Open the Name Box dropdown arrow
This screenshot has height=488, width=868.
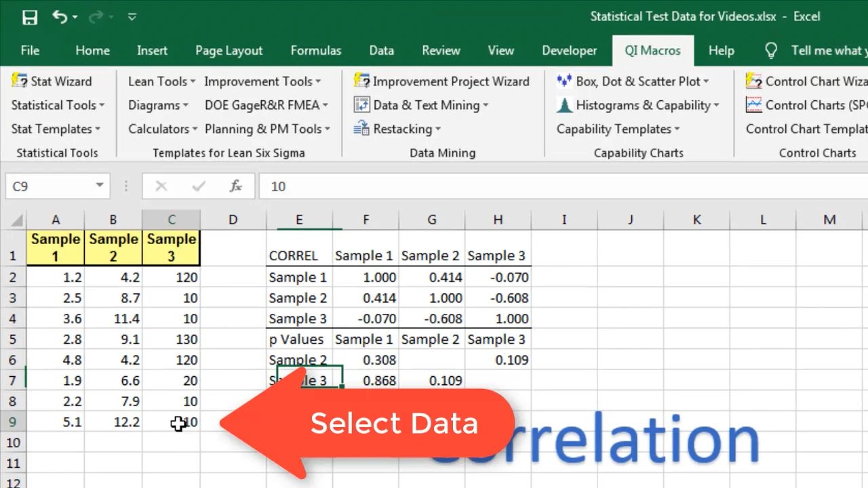click(x=100, y=186)
